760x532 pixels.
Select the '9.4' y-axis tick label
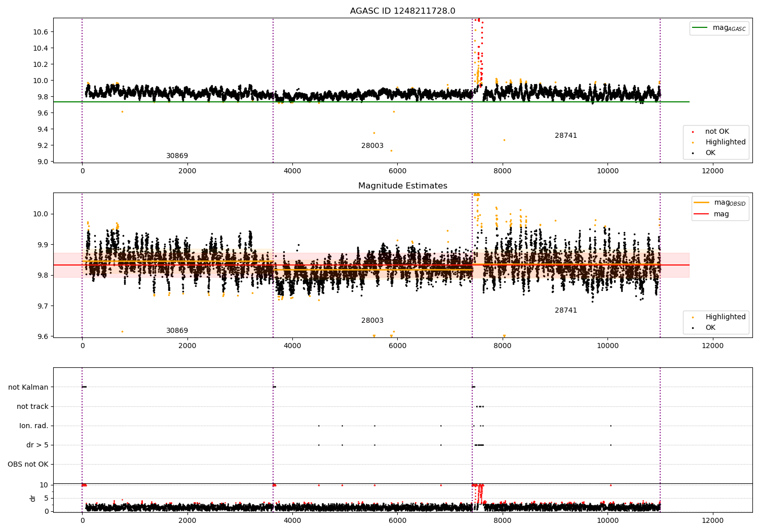[42, 129]
